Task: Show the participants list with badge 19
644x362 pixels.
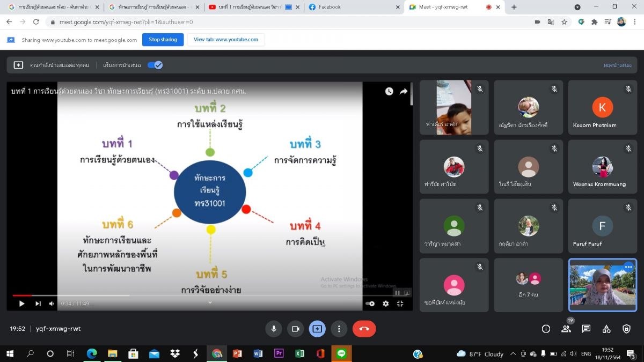Action: click(x=566, y=329)
